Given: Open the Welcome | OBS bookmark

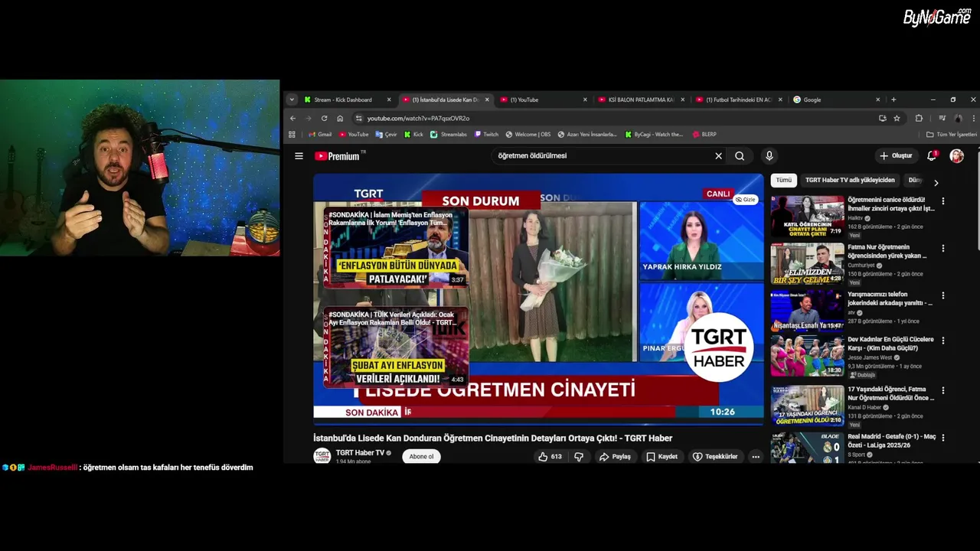Looking at the screenshot, I should point(528,135).
